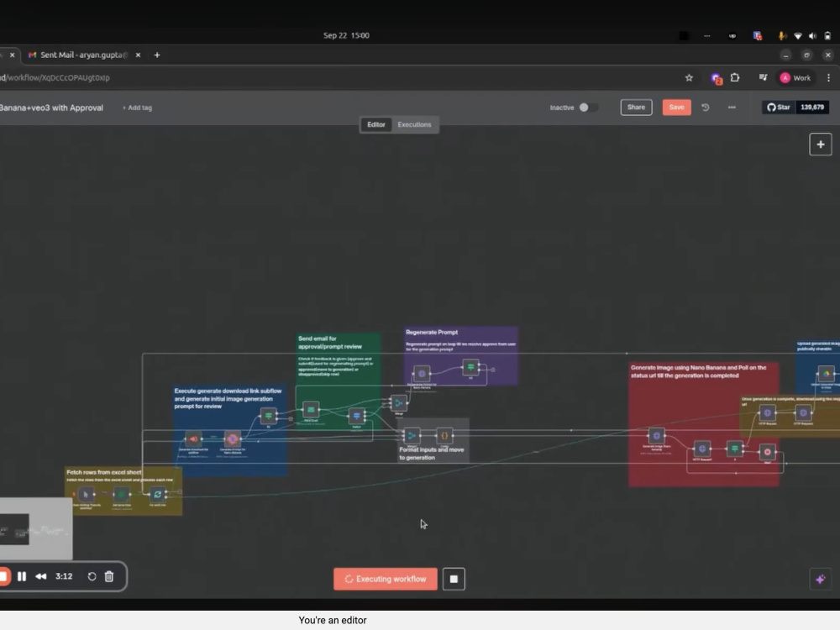Switch to the Executions tab
This screenshot has width=840, height=630.
414,124
